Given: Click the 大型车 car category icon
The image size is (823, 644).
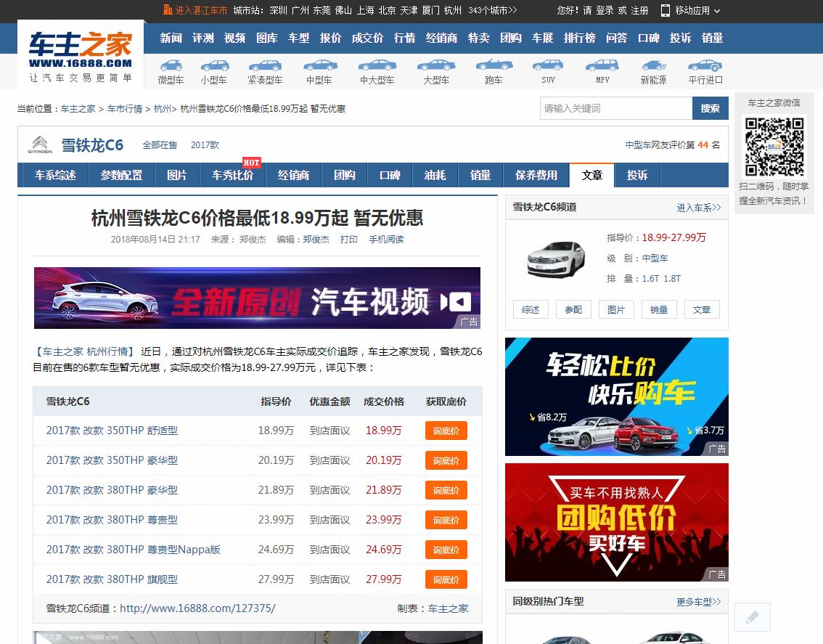Looking at the screenshot, I should pos(436,65).
